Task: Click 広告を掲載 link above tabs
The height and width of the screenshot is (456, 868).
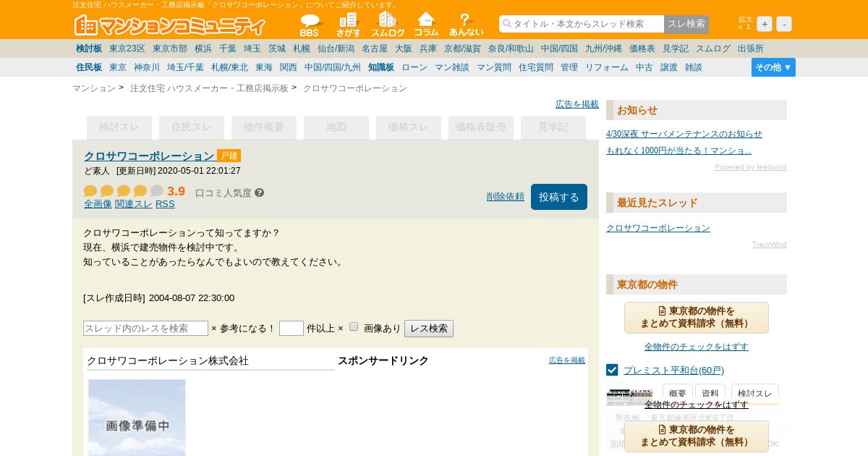Action: tap(577, 104)
